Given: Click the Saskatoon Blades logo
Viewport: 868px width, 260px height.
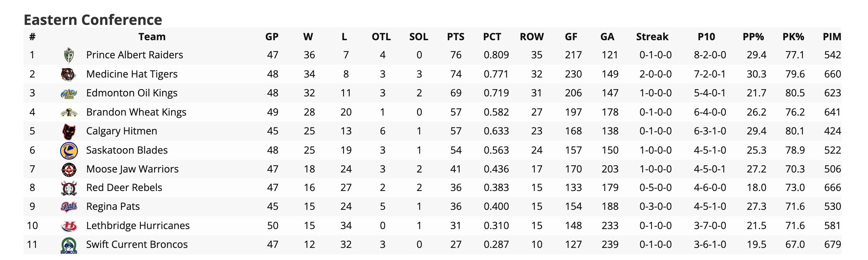Looking at the screenshot, I should tap(69, 150).
